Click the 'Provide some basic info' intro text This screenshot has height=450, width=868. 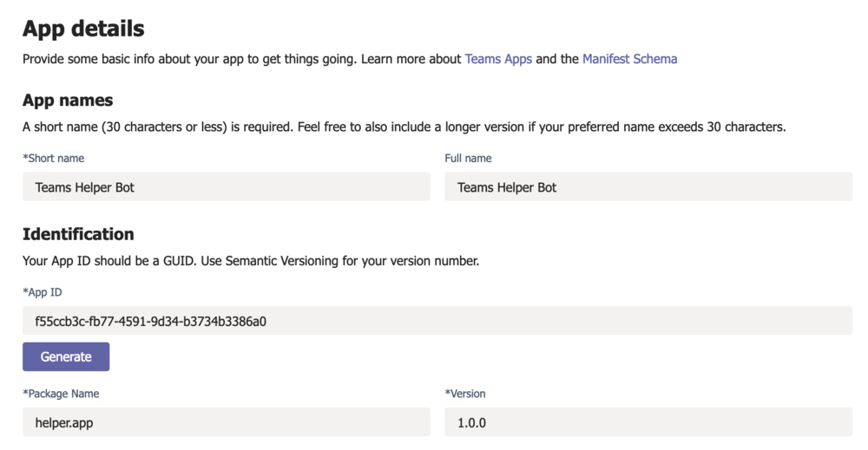tap(350, 59)
